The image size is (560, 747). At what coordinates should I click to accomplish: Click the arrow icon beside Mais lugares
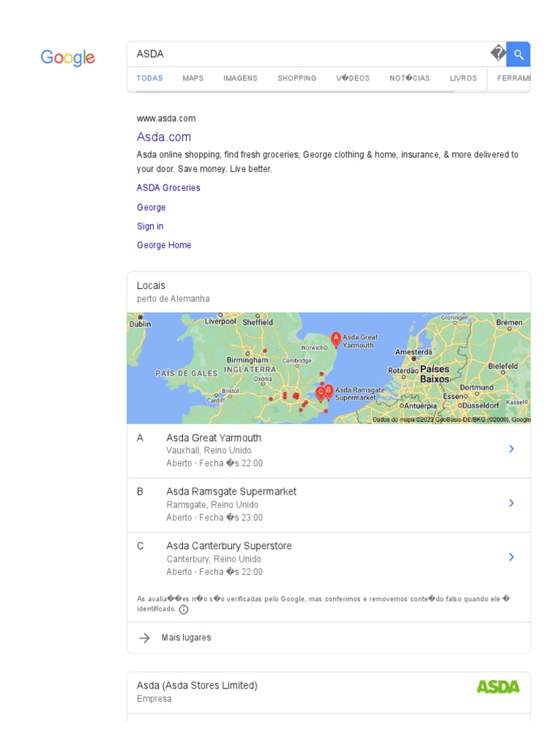145,638
